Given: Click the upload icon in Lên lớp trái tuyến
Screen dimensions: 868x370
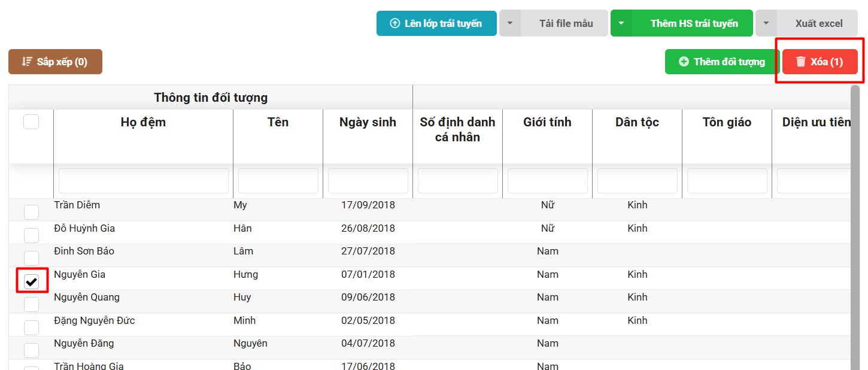Looking at the screenshot, I should coord(394,23).
